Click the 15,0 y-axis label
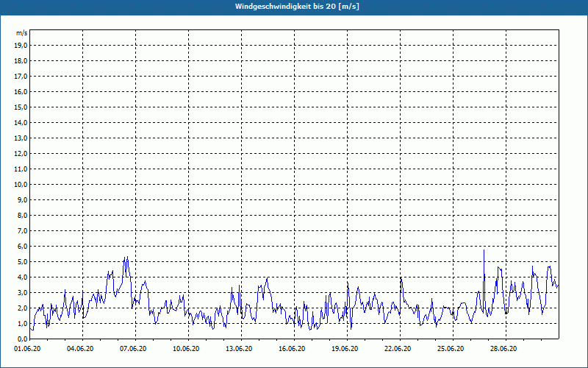Viewport: 588px width, 368px height. [21, 107]
